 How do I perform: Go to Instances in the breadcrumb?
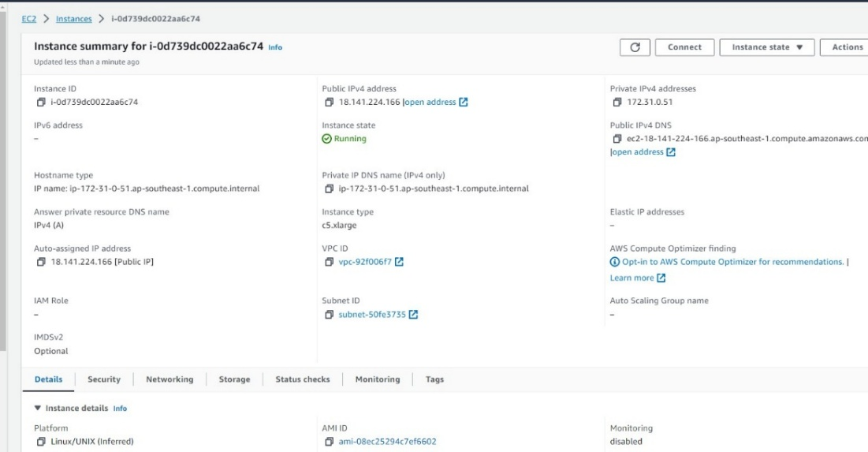[x=73, y=19]
